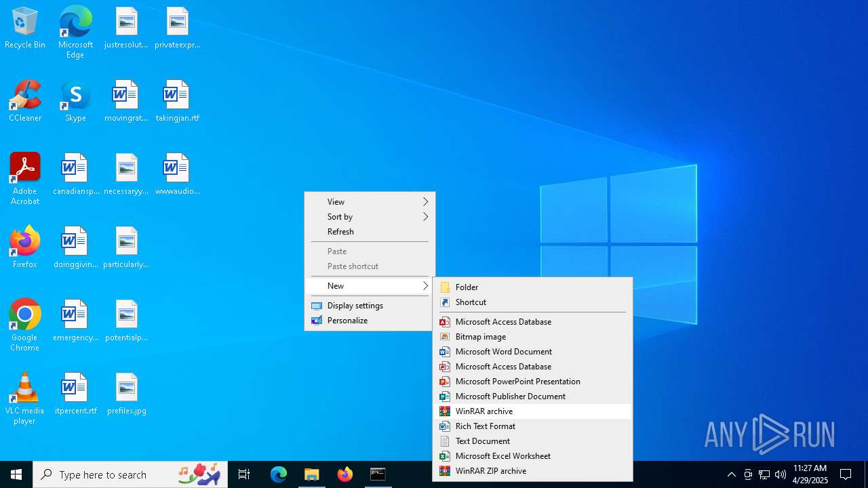Create a new Folder
The image size is (868, 488).
532,287
